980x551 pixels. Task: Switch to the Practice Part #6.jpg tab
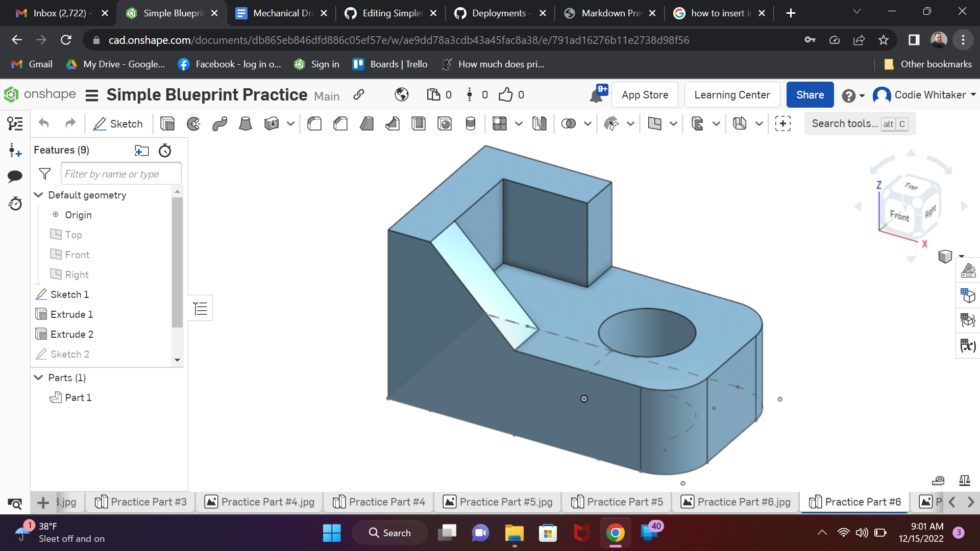point(736,502)
